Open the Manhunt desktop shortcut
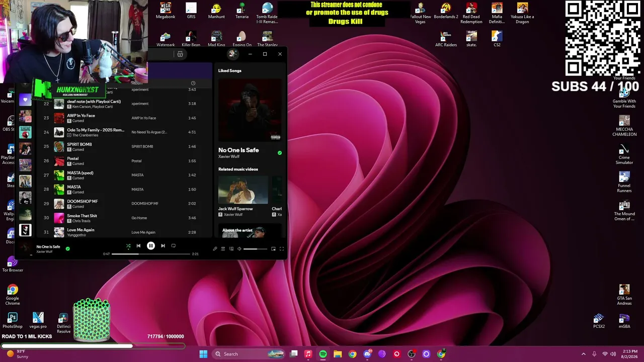 [216, 11]
